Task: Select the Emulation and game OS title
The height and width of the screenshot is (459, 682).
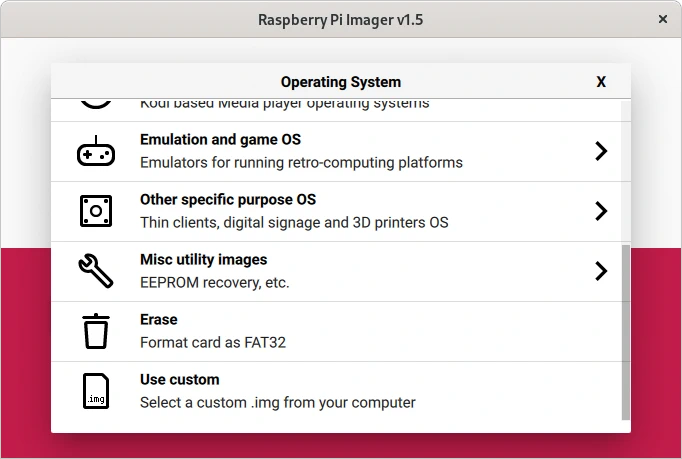Action: [220, 140]
